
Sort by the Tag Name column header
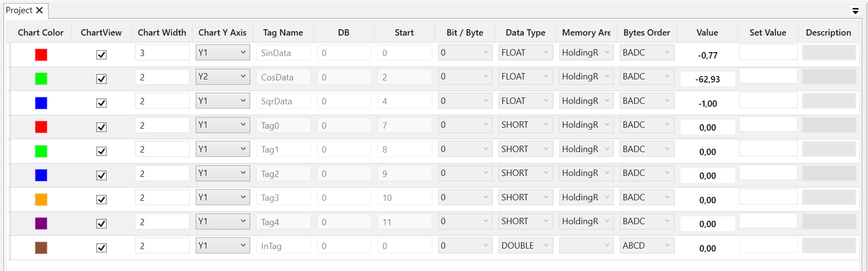tap(283, 33)
